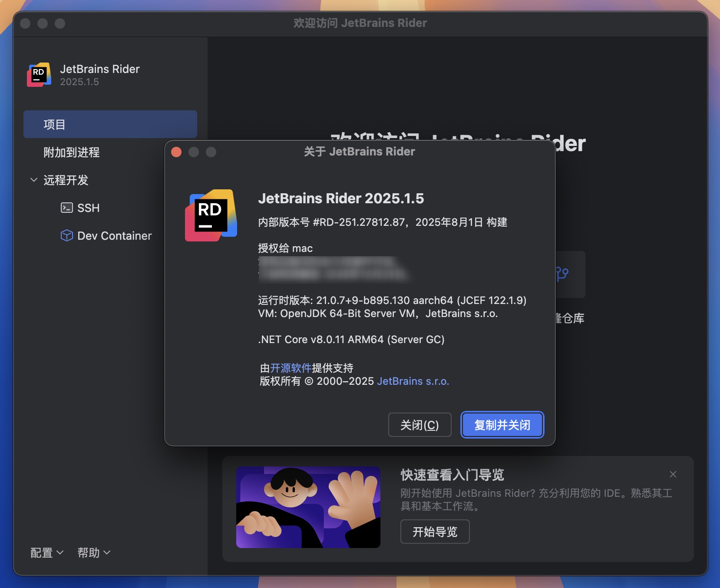This screenshot has width=720, height=588.
Task: Click the 复制并关闭 button
Action: pyautogui.click(x=502, y=425)
